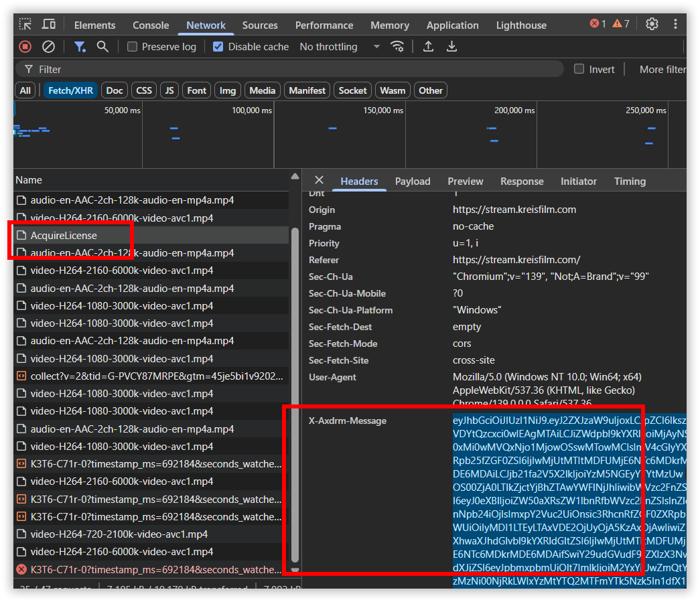
Task: Open network conditions wifi icon
Action: pyautogui.click(x=397, y=47)
